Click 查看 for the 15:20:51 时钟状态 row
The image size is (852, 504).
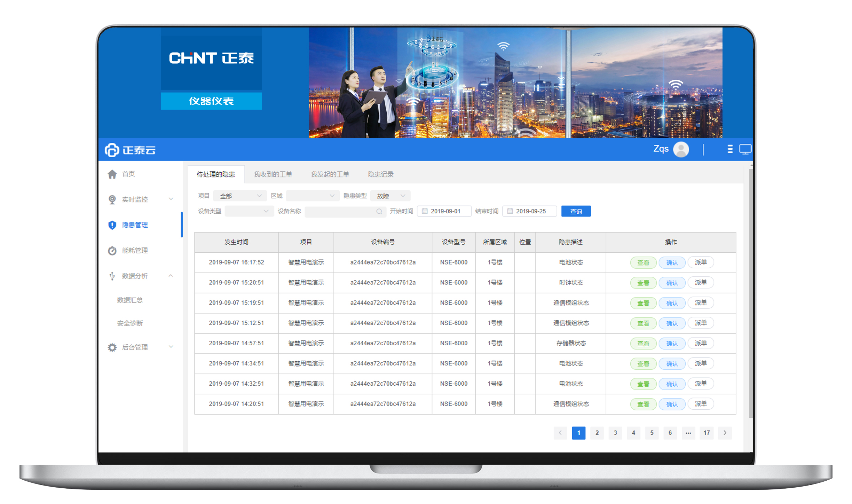[643, 283]
